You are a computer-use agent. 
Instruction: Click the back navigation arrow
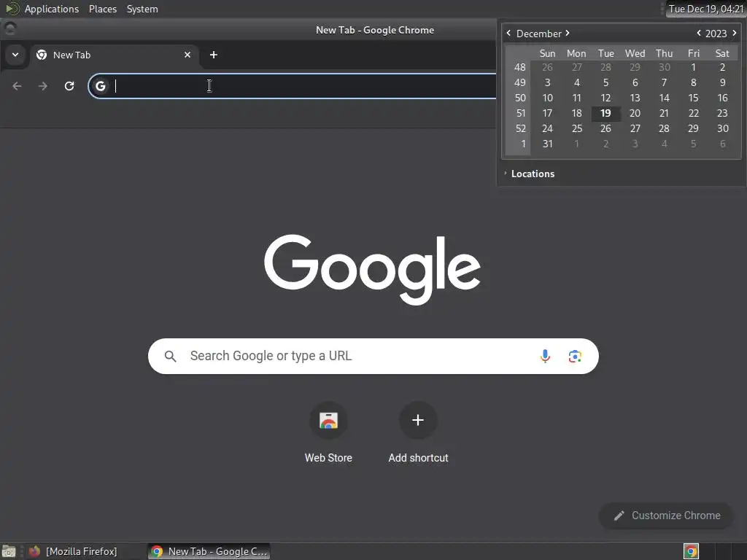[18, 86]
